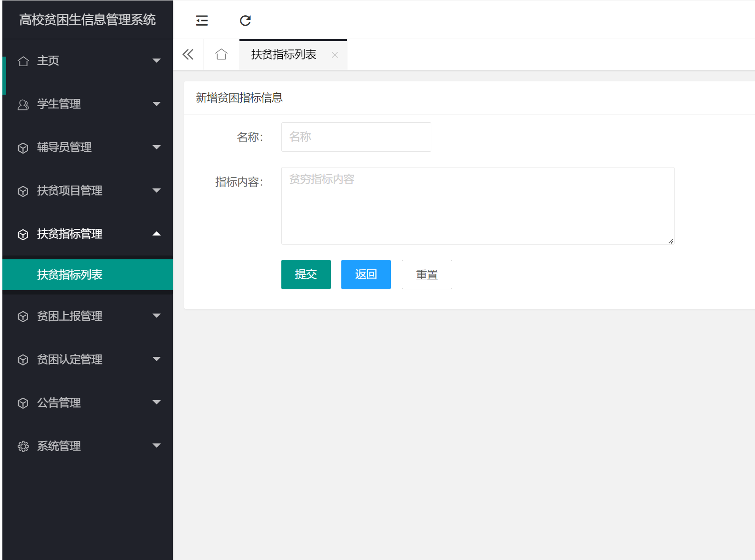The image size is (755, 560).
Task: Expand the 扶贫项目管理 dropdown arrow
Action: (157, 190)
